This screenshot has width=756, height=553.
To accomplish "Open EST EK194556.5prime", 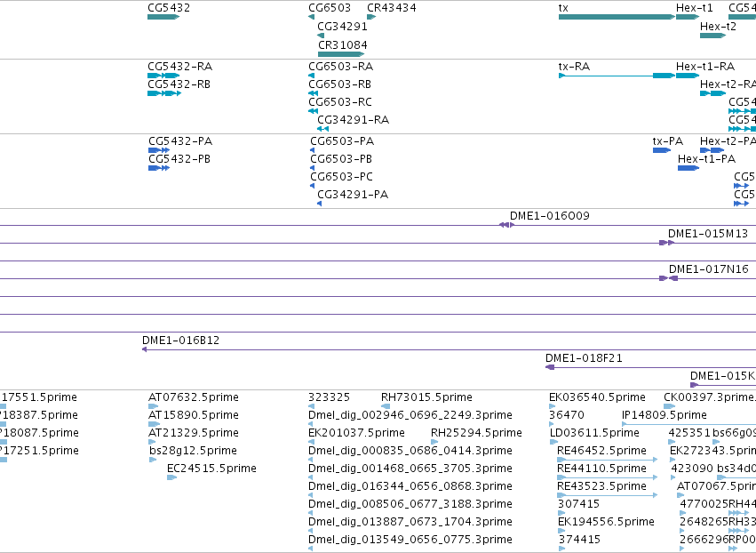I will [x=606, y=522].
